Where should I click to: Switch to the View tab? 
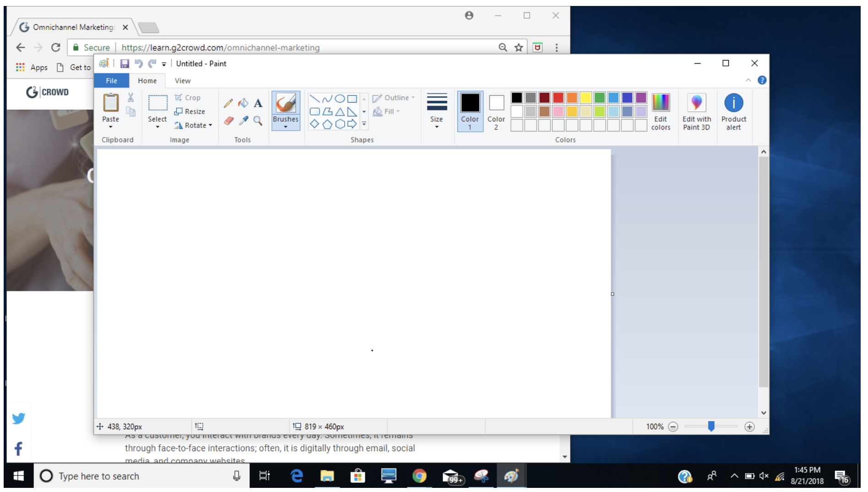[182, 80]
